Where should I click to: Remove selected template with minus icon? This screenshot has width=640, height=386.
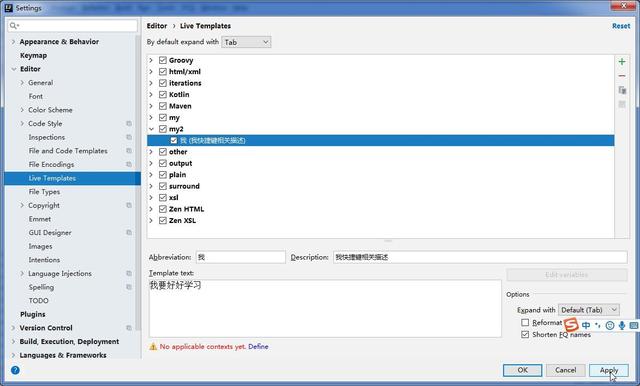coord(622,76)
